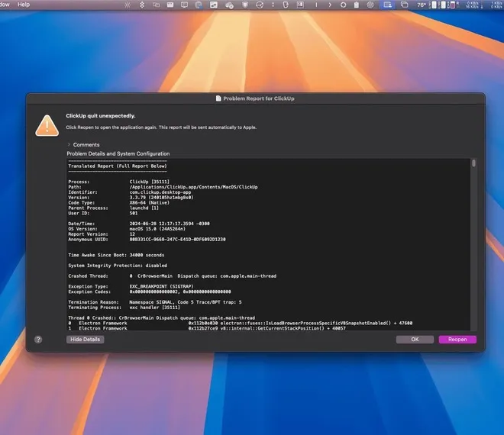Click the orange warning triangle icon
Screen dimensions: 504x435
47,126
